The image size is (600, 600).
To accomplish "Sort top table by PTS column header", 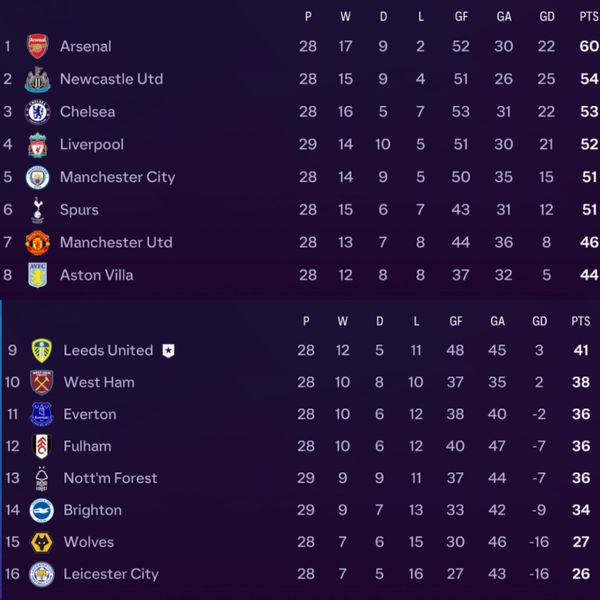I will 589,16.
